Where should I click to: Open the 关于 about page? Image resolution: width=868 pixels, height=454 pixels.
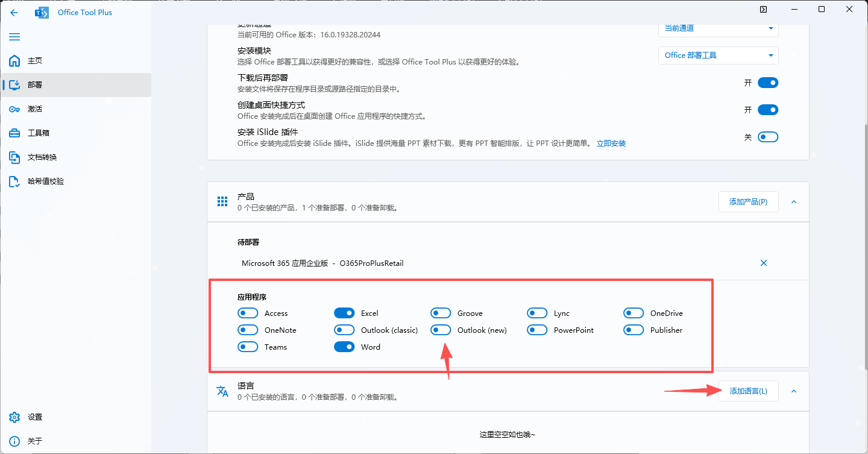(x=14, y=441)
